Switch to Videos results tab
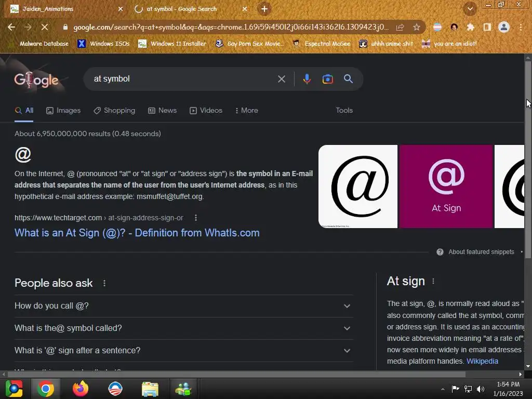532x399 pixels. [x=206, y=111]
